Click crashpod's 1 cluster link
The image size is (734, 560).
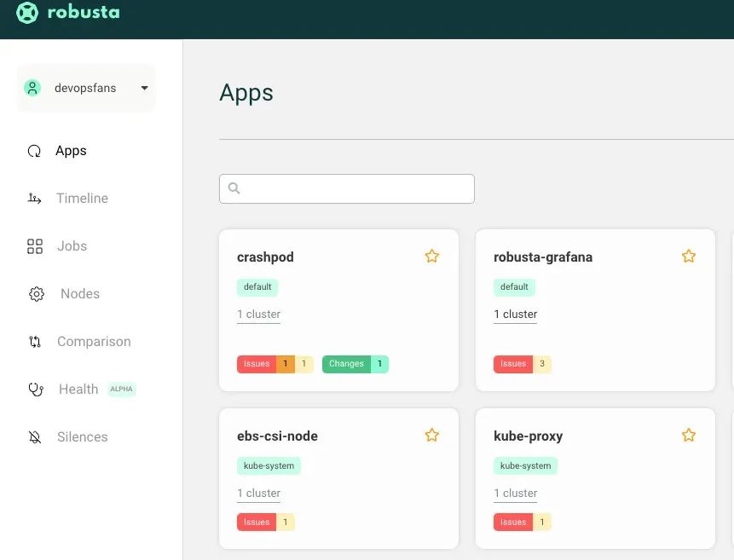[259, 315]
